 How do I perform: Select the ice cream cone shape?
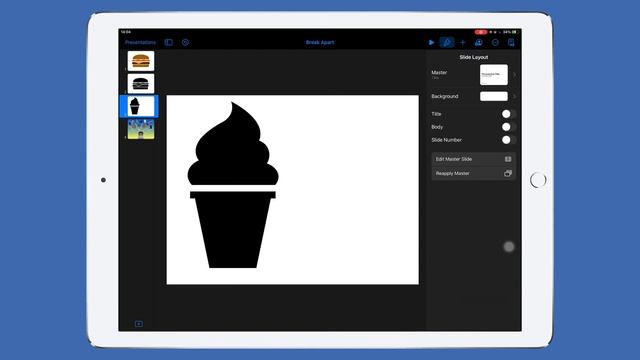point(233,229)
